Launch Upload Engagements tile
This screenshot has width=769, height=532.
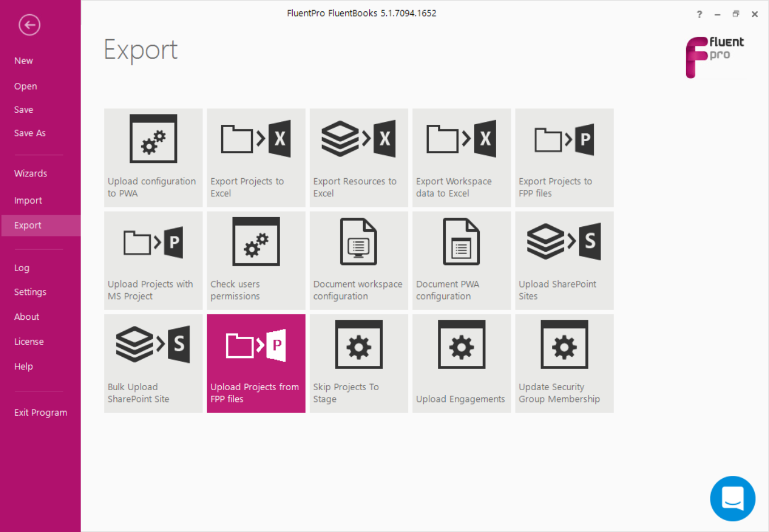coord(462,364)
